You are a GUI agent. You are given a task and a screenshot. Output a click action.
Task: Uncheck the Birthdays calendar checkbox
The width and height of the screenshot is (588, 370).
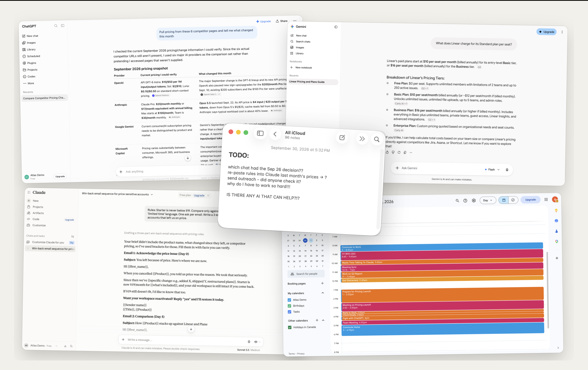[289, 306]
